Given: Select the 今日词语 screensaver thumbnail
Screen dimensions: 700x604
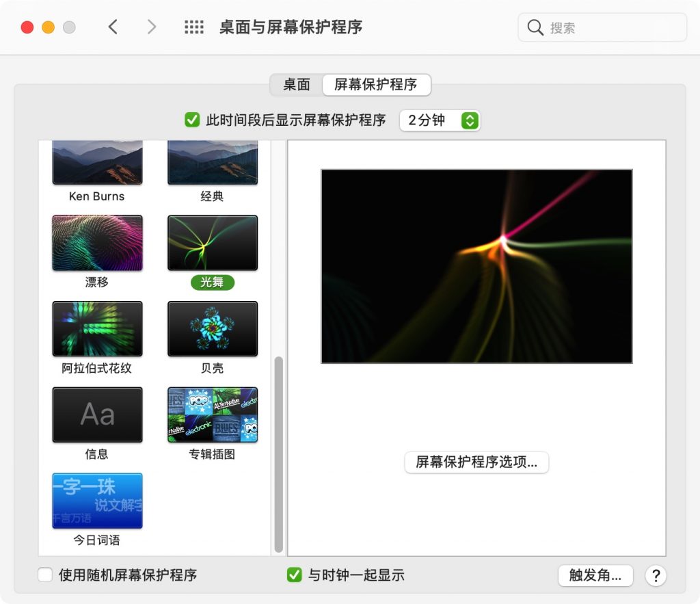Looking at the screenshot, I should [x=97, y=501].
